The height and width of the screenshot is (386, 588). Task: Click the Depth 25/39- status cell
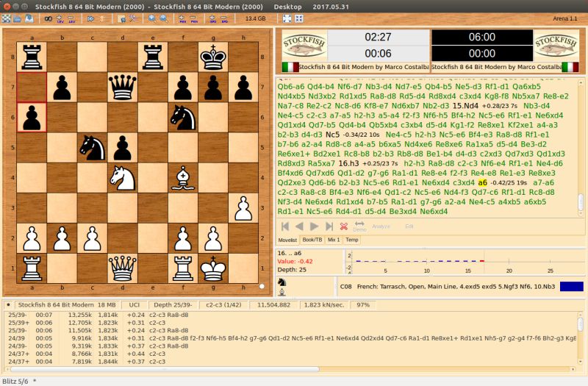point(173,305)
